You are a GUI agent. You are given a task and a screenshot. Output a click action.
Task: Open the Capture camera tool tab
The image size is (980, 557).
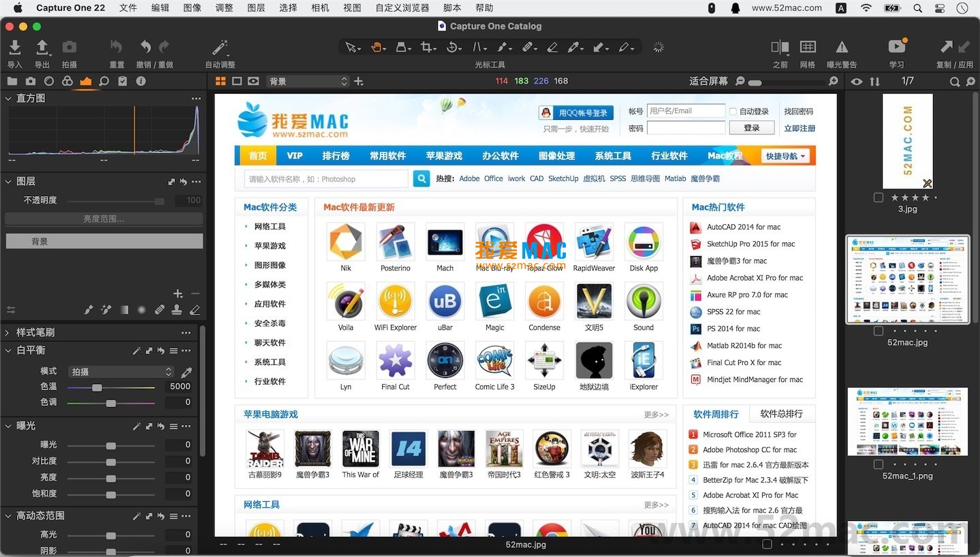pos(31,81)
